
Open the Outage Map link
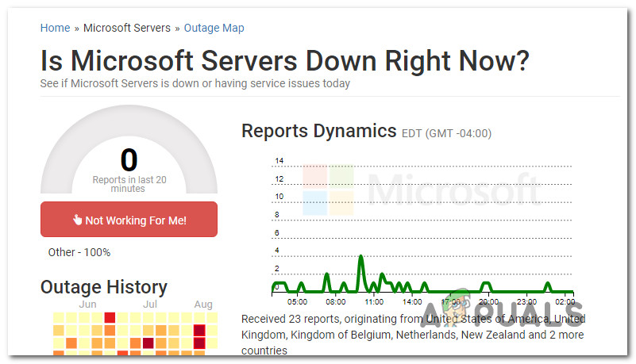coord(214,28)
